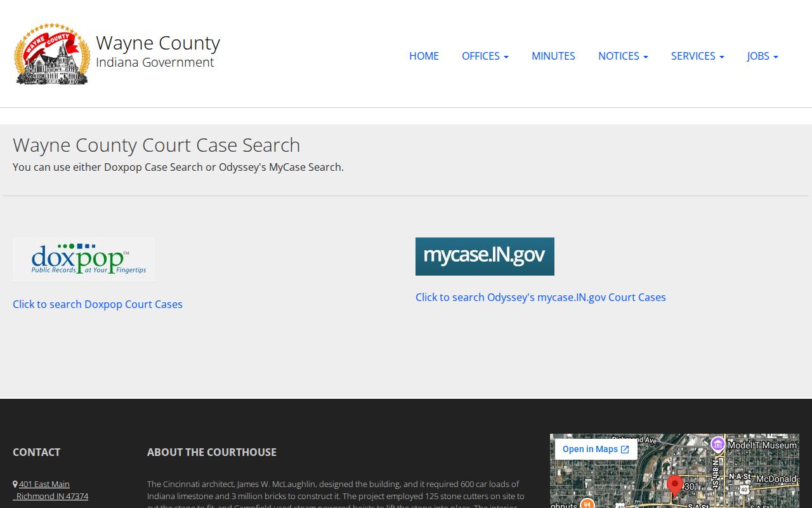Expand the OFFICES dropdown menu
Image resolution: width=812 pixels, height=508 pixels.
[x=485, y=56]
